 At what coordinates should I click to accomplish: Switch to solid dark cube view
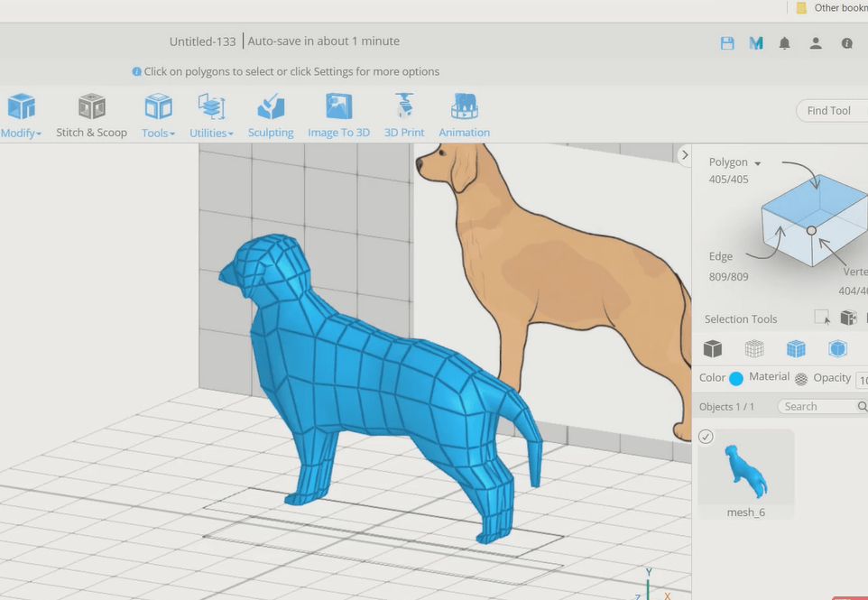(713, 348)
